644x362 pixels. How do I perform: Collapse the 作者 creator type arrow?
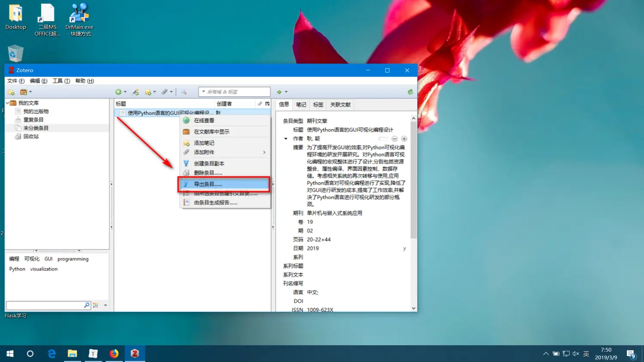point(286,139)
